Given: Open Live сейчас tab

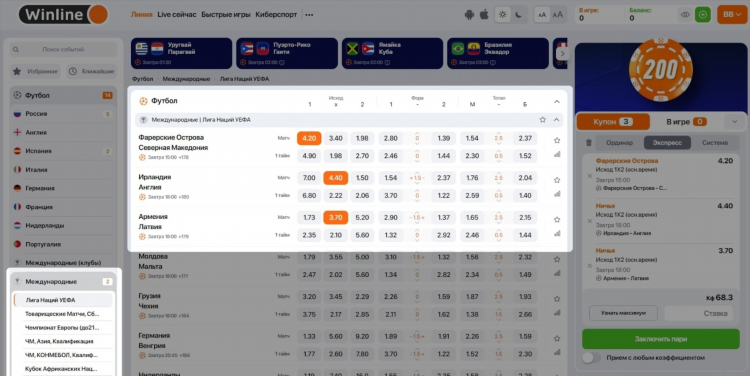Looking at the screenshot, I should point(176,15).
